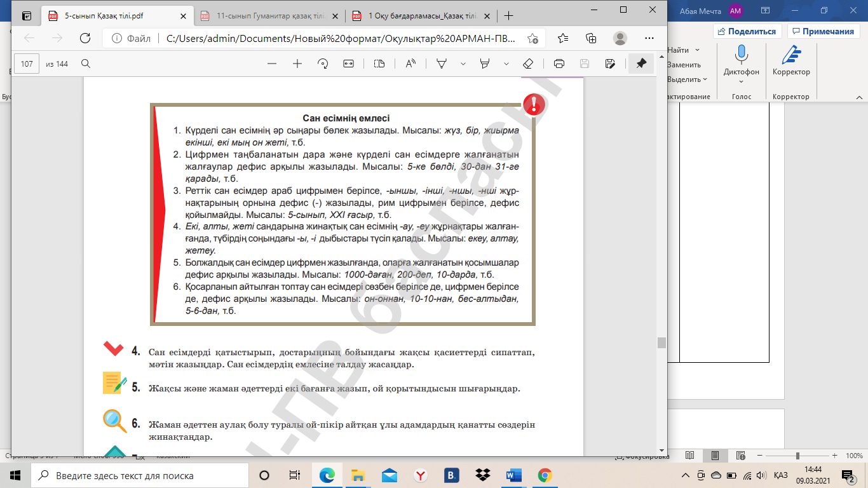Expand Draw pen options dropdown
868x488 pixels.
coord(463,64)
